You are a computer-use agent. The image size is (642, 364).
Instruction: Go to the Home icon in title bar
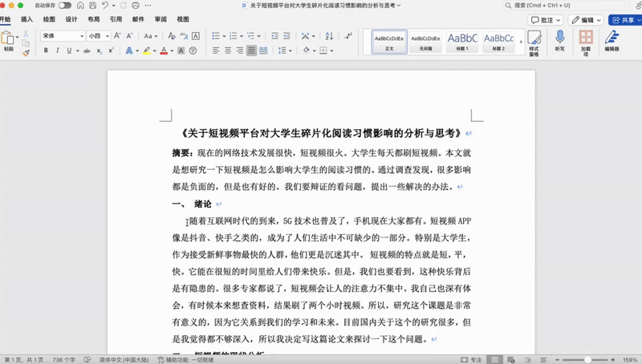point(80,6)
